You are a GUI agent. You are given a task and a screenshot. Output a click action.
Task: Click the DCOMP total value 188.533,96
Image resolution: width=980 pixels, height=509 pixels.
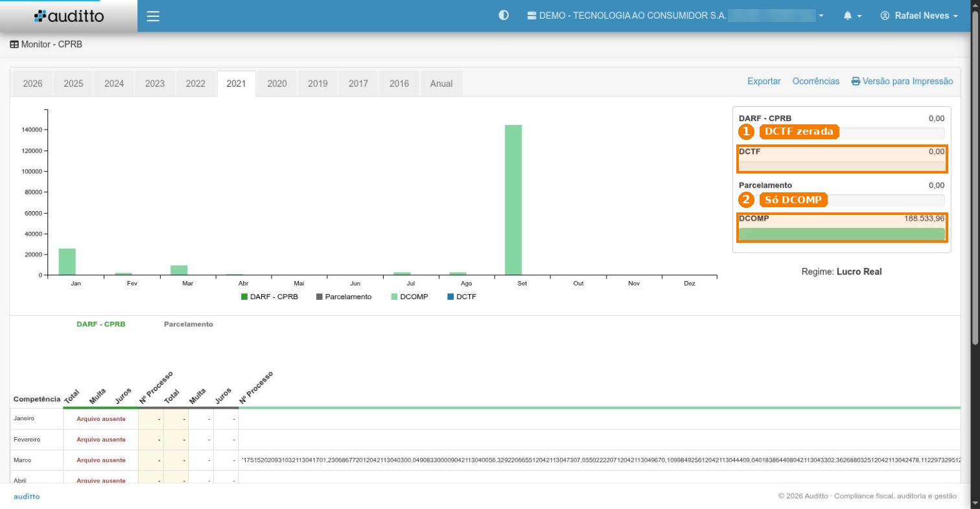924,219
